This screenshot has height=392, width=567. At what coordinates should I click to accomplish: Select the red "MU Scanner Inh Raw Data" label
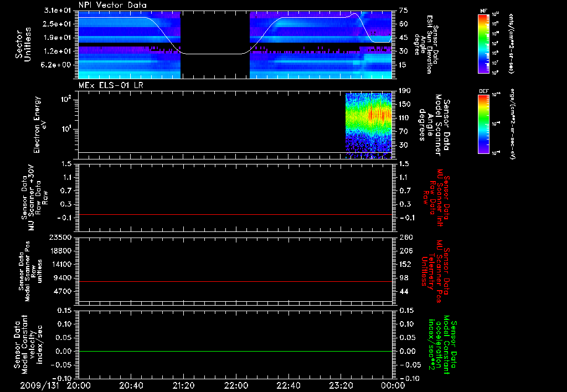point(436,198)
